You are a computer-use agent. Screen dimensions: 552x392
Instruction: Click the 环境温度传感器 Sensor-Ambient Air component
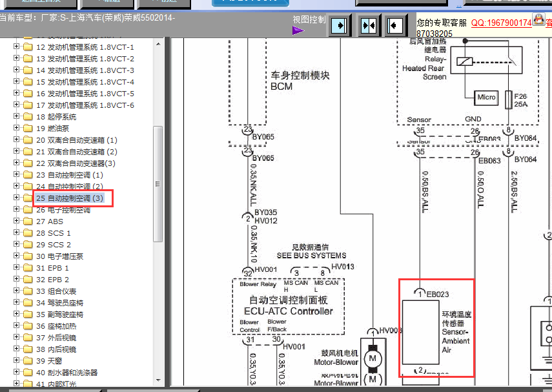coord(436,327)
